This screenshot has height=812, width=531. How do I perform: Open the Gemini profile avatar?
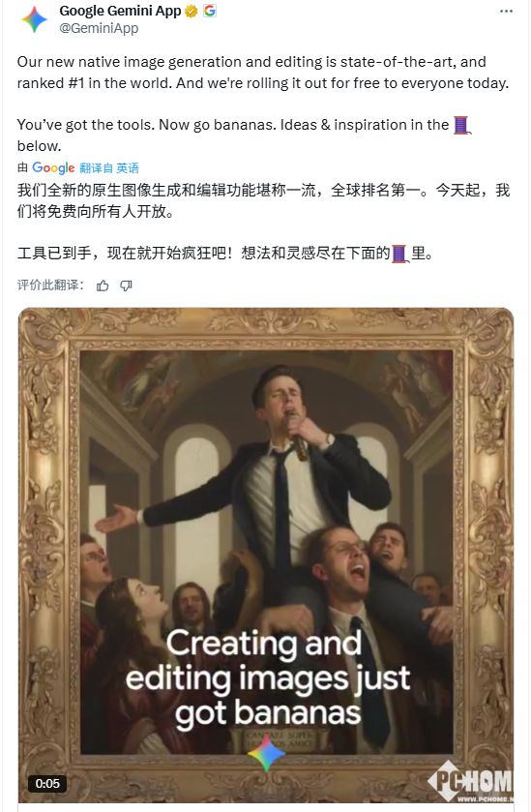point(34,19)
